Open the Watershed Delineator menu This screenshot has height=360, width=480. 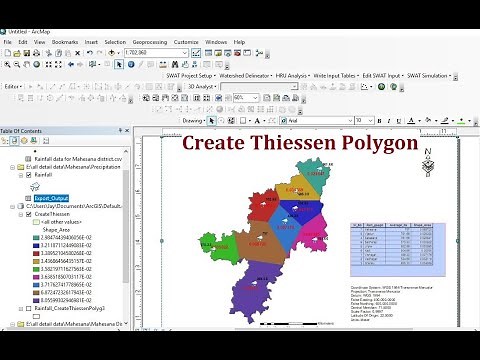tap(246, 76)
